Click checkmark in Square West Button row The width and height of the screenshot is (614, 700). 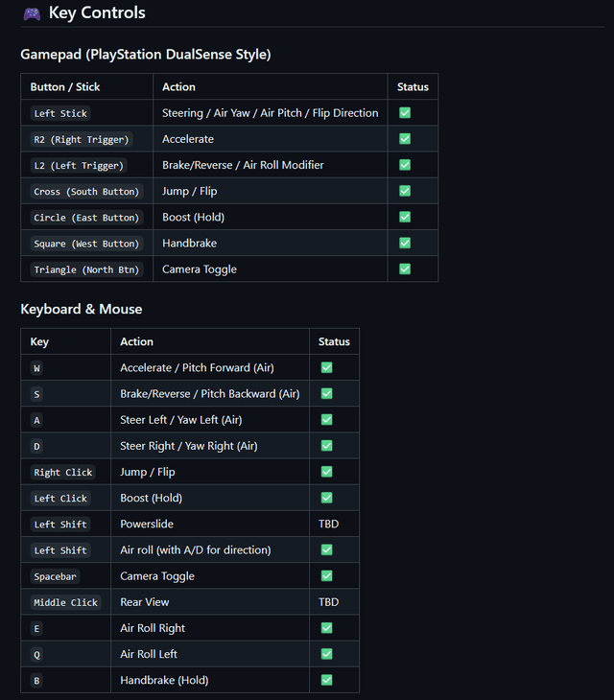(x=405, y=244)
